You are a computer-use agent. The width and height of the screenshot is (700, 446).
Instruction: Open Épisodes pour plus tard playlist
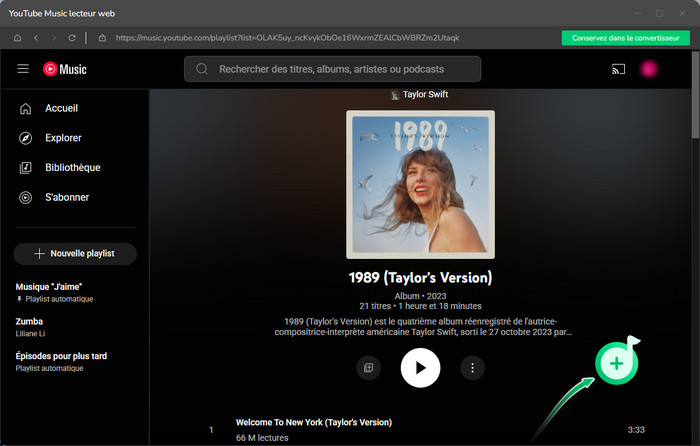click(x=61, y=362)
